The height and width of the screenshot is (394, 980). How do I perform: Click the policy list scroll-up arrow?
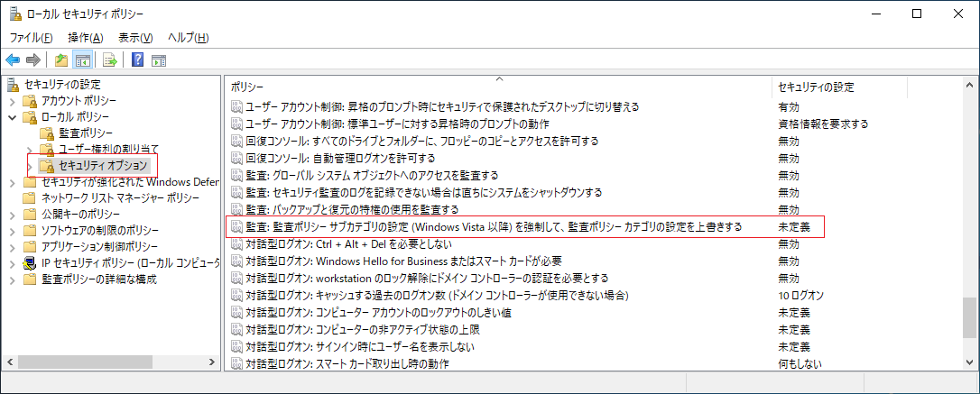click(969, 85)
